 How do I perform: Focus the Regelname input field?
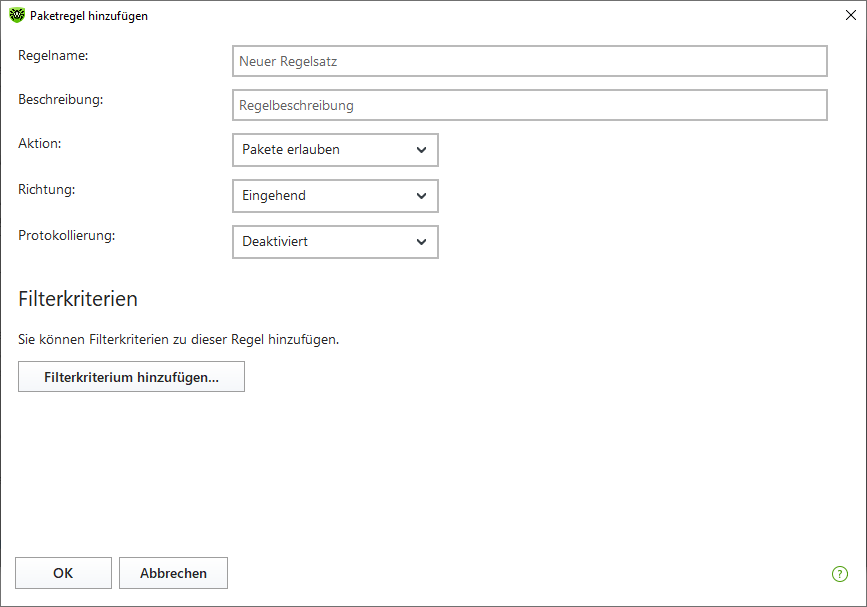pos(530,61)
